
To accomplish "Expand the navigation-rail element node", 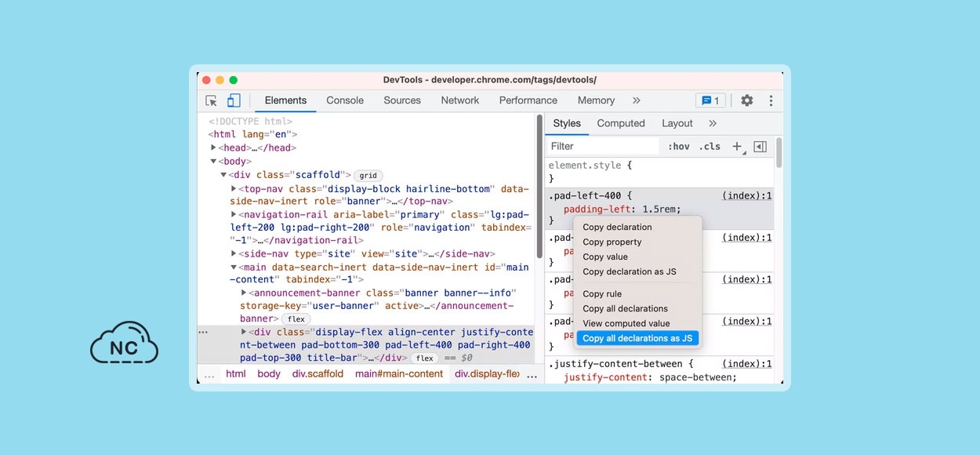I will 234,214.
